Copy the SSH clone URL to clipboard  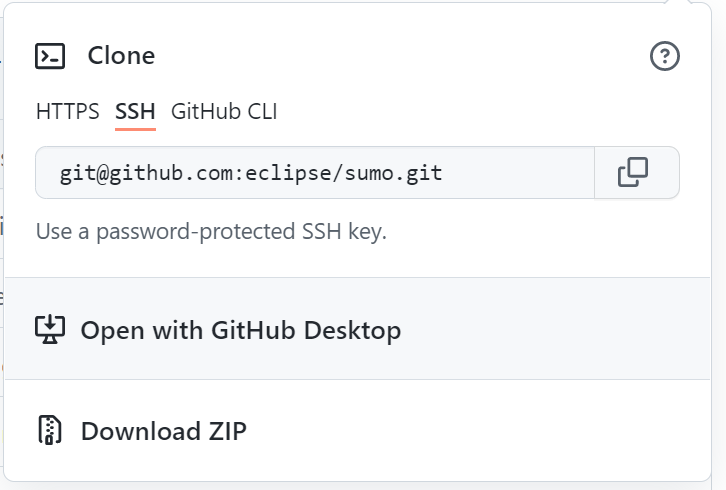click(633, 173)
